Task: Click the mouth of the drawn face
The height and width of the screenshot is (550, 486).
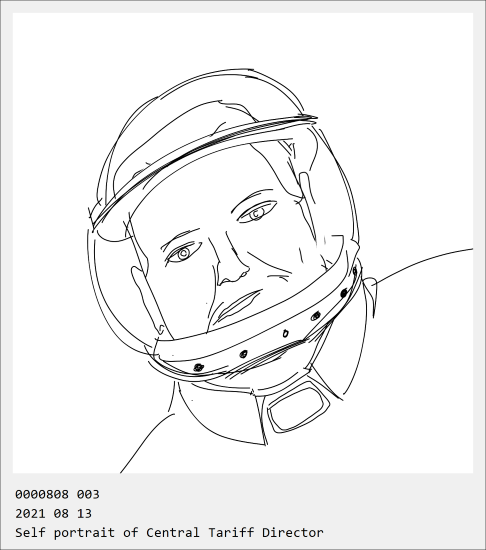Action: (240, 304)
